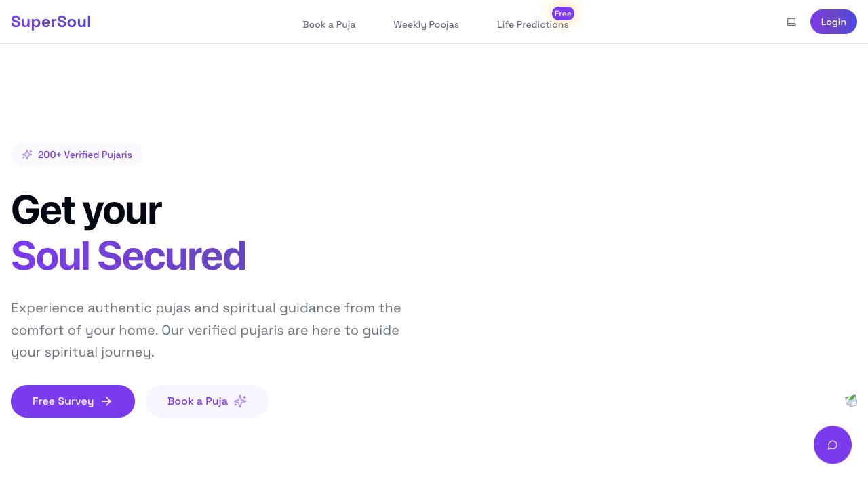The image size is (868, 488).
Task: Click the word 'Secured' in the purple heading
Action: click(171, 256)
